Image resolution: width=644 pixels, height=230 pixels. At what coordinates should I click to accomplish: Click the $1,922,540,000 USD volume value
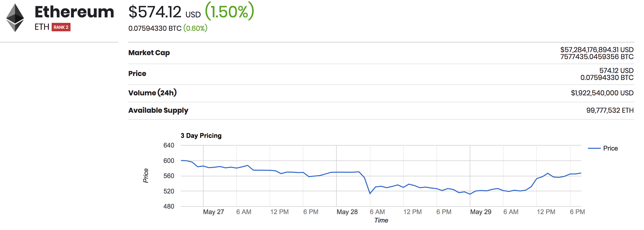pos(602,93)
